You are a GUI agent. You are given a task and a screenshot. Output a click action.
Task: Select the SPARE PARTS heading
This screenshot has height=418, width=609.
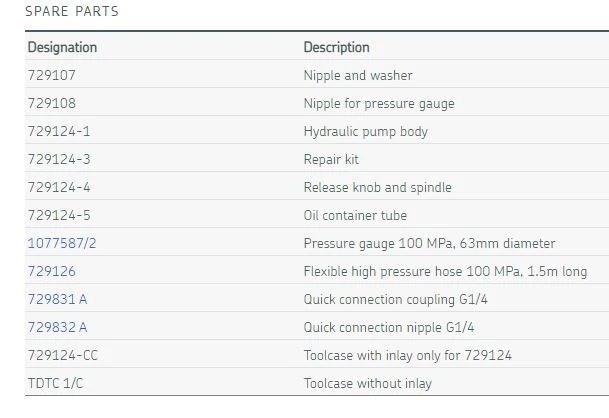coord(71,12)
